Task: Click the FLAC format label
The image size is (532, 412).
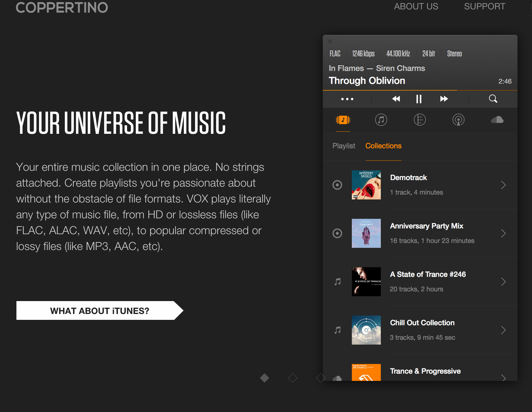Action: [335, 54]
